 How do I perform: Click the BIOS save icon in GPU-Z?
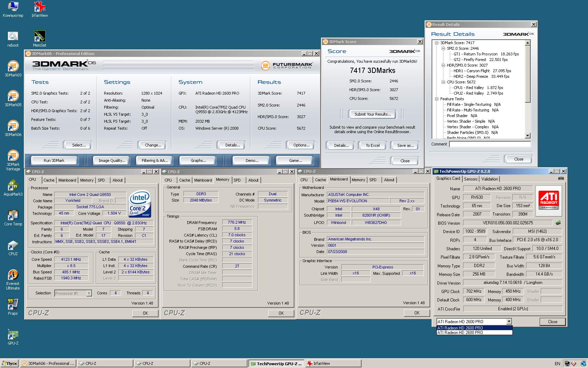[x=558, y=223]
